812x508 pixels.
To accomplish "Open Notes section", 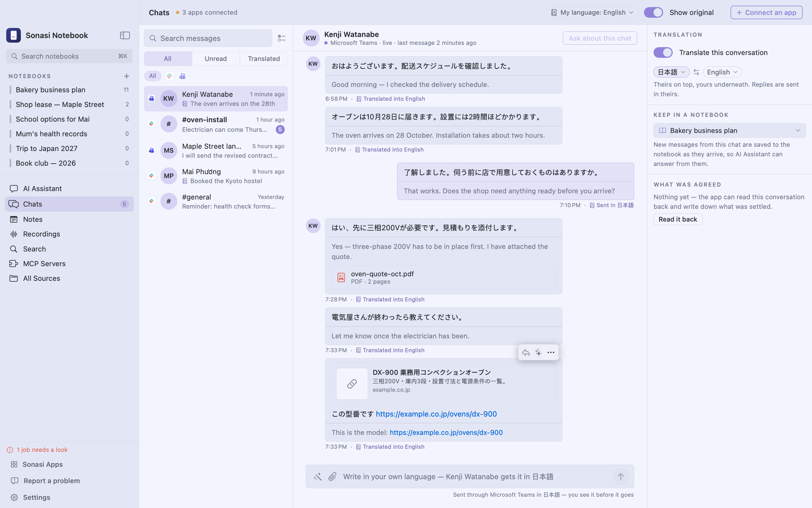I will coord(69,219).
